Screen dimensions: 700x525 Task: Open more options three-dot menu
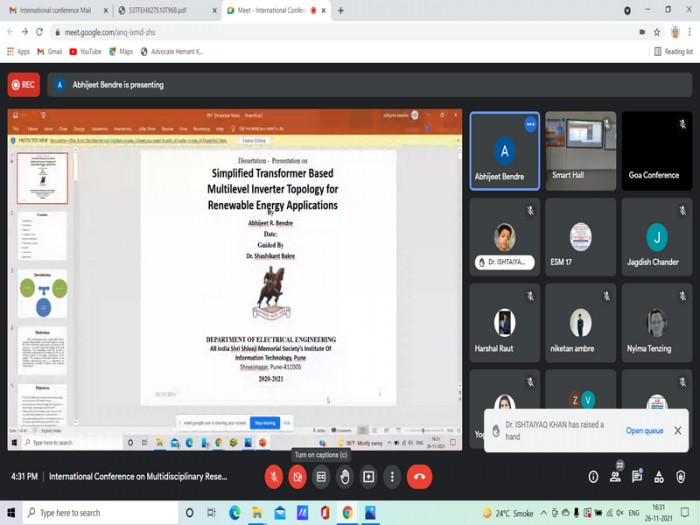click(x=392, y=477)
